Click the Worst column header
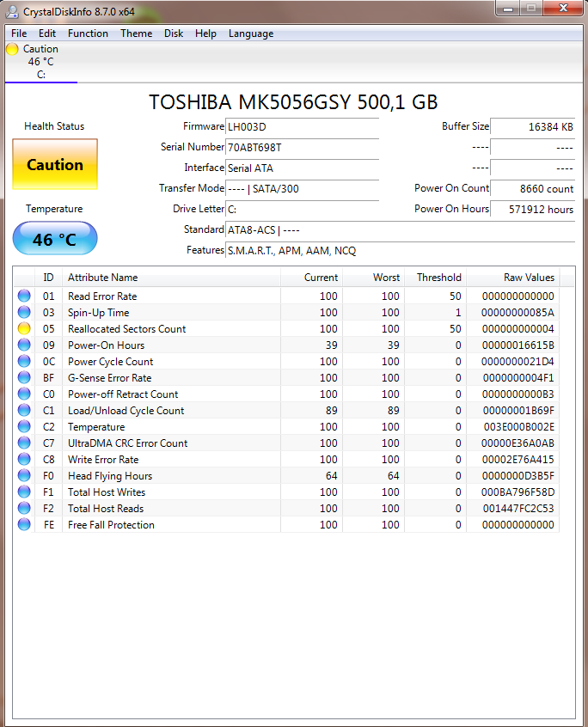The image size is (588, 727). coord(374,278)
